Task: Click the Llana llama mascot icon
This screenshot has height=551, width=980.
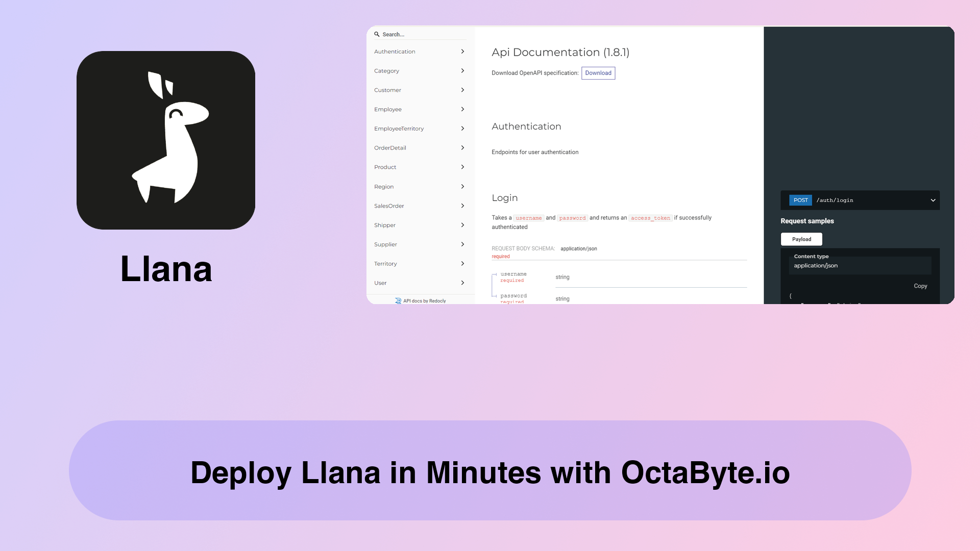Action: [x=166, y=140]
